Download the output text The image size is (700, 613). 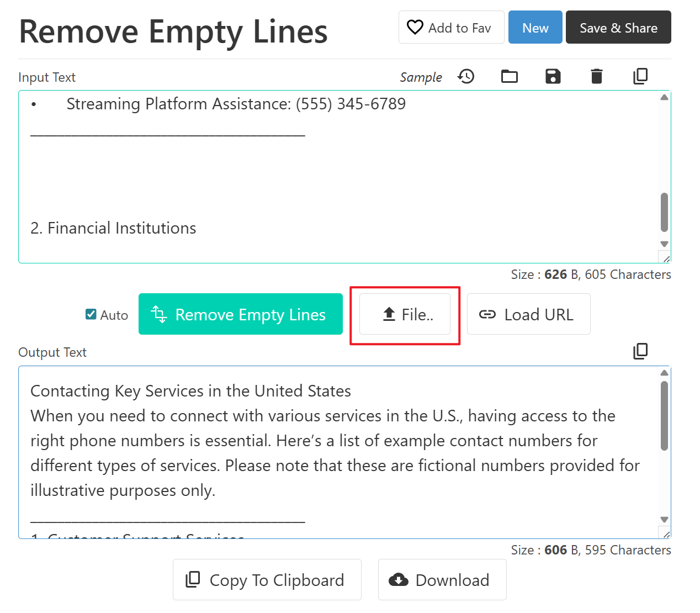[x=442, y=580]
